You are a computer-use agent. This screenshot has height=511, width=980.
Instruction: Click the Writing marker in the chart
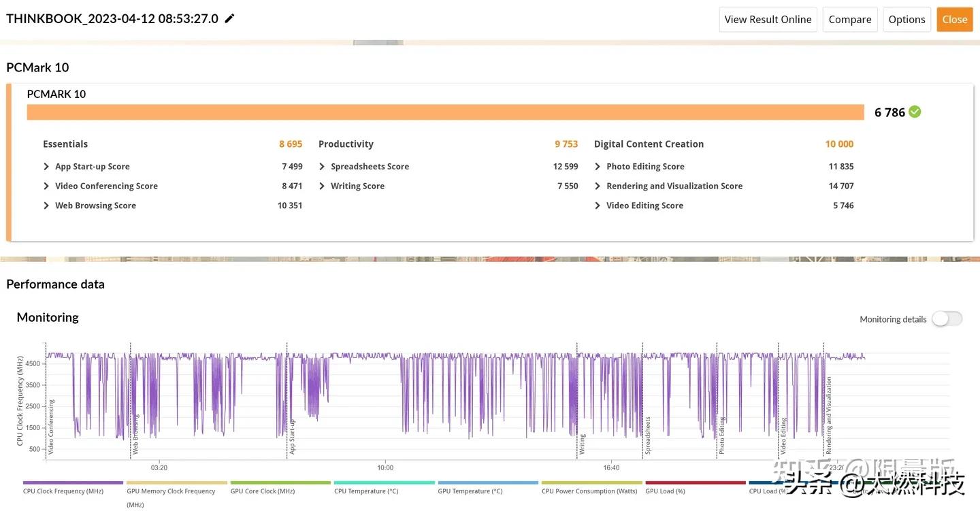[582, 444]
